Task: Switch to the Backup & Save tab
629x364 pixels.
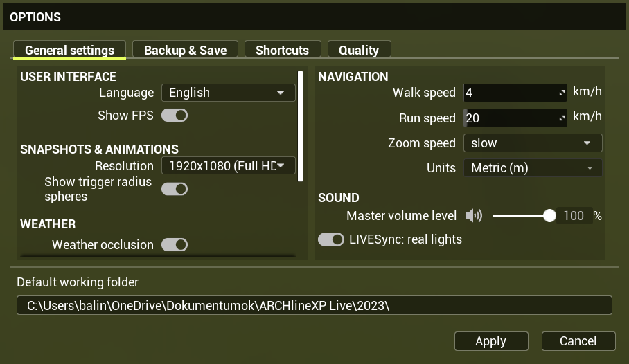Action: 185,50
